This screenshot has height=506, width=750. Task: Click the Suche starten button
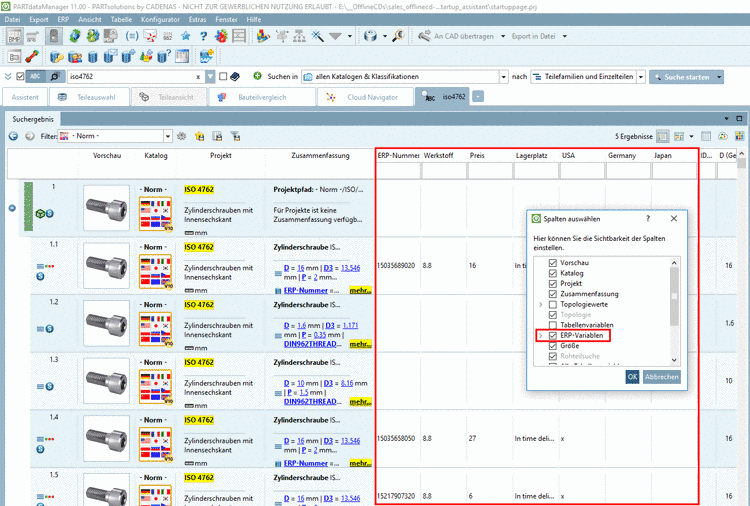tap(682, 77)
